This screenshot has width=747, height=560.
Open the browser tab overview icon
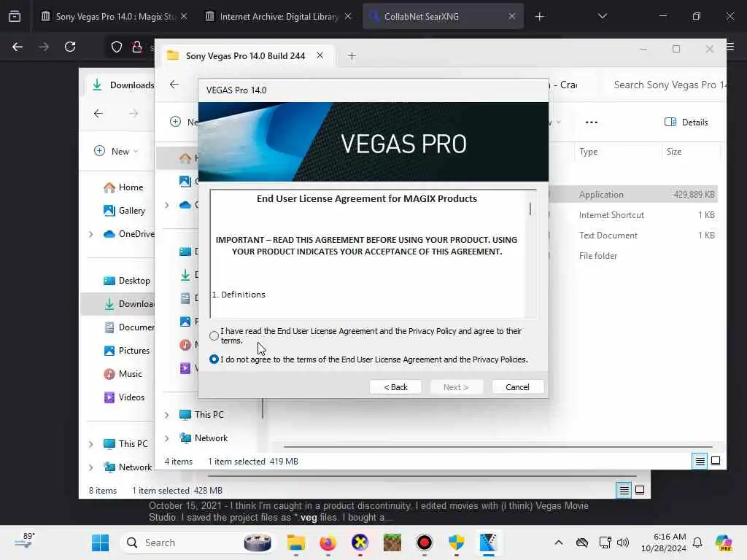(x=15, y=16)
